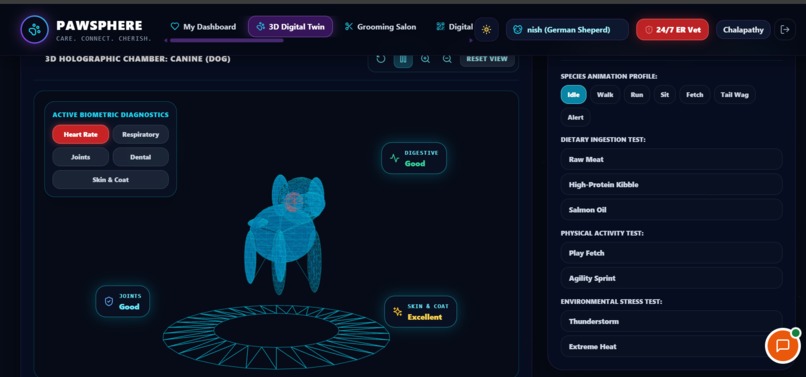This screenshot has width=806, height=377.
Task: Click the 'ENVIRONMENTAL STRESS TEST:' label
Action: point(611,301)
